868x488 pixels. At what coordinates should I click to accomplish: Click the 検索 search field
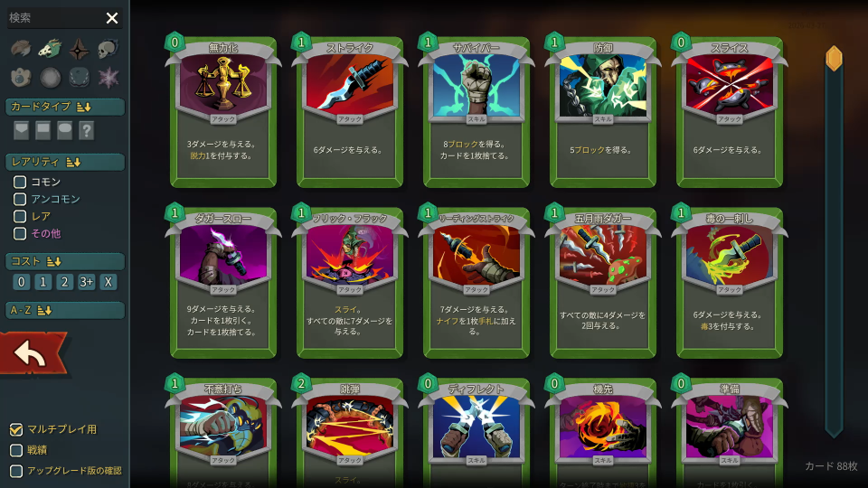pyautogui.click(x=55, y=18)
